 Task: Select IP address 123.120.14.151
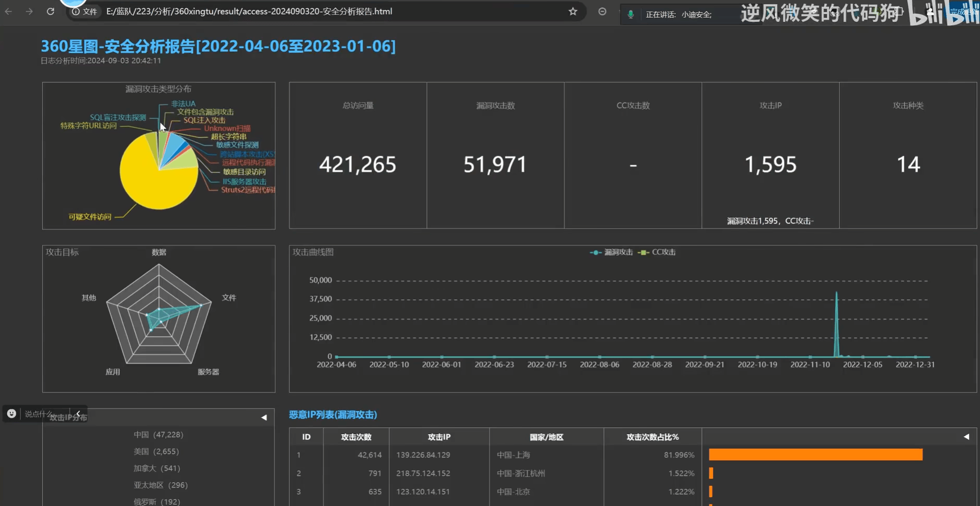click(423, 491)
